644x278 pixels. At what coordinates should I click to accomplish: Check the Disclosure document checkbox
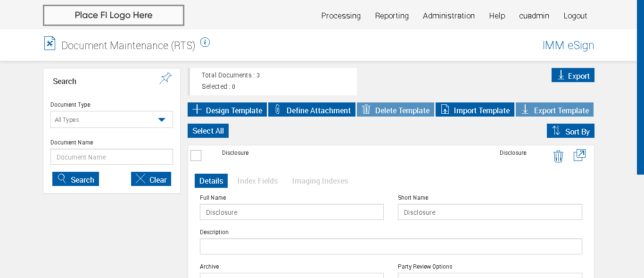[x=196, y=155]
